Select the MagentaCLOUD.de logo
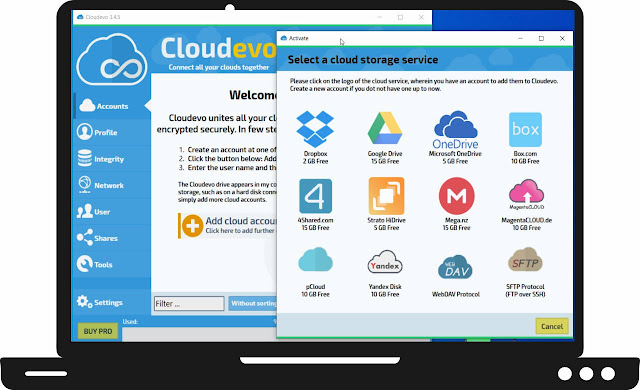Image resolution: width=640 pixels, height=390 pixels. 527,194
